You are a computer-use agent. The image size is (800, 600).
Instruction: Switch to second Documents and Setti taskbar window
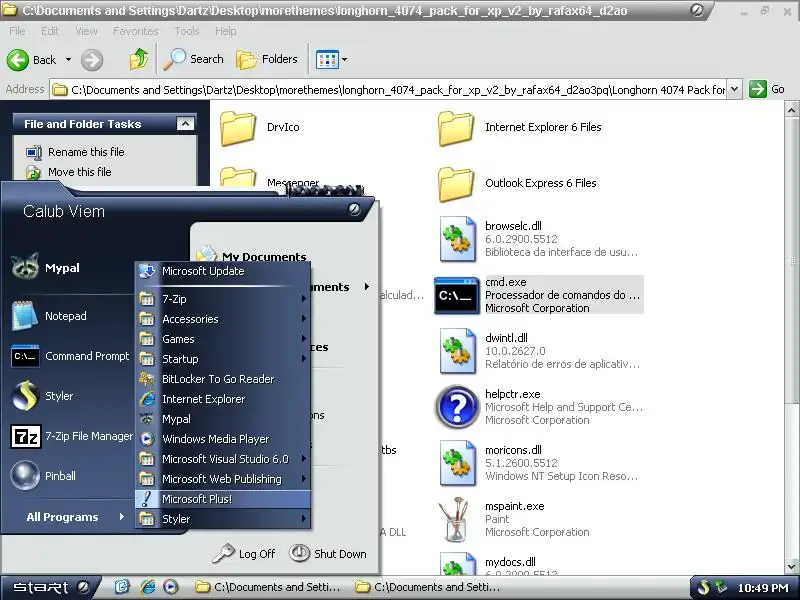[428, 587]
